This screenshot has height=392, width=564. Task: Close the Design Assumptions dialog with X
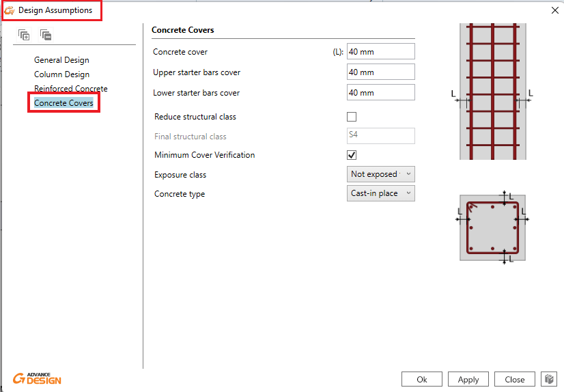pos(555,10)
